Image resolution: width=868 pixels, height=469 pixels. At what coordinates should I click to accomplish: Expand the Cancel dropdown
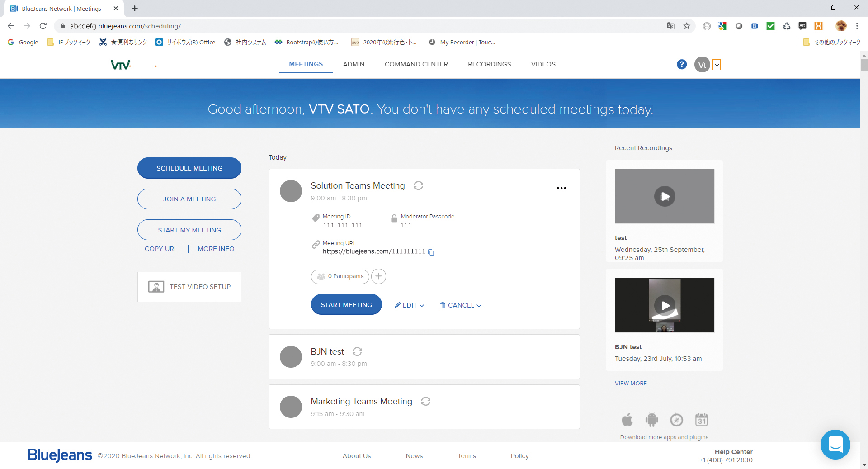tap(461, 305)
